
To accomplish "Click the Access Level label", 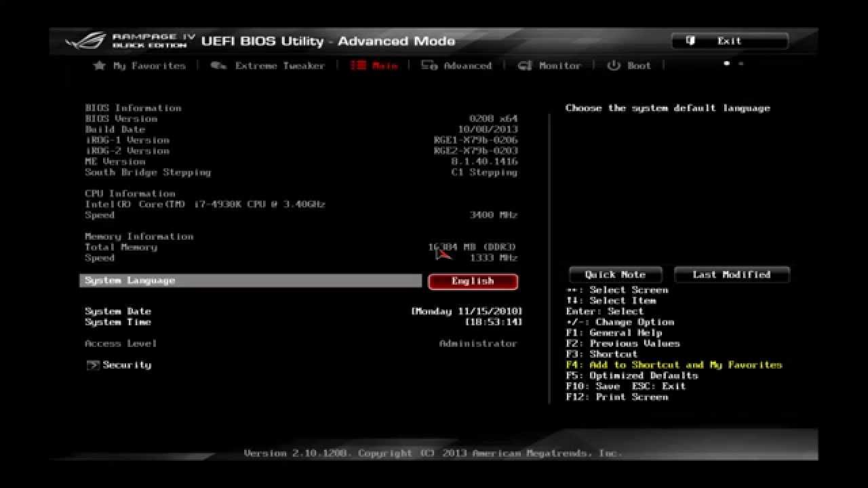I will pyautogui.click(x=121, y=344).
